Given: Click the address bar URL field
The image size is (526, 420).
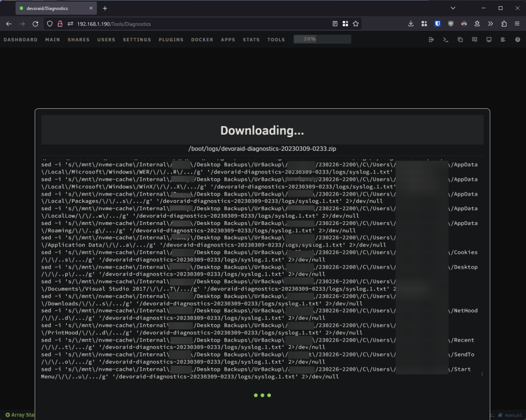Looking at the screenshot, I should tap(201, 24).
